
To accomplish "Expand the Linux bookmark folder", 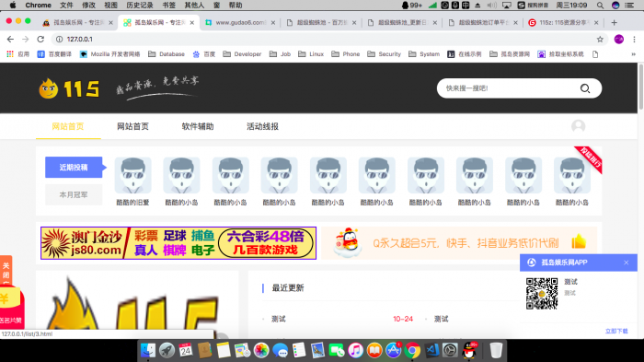I will 311,54.
